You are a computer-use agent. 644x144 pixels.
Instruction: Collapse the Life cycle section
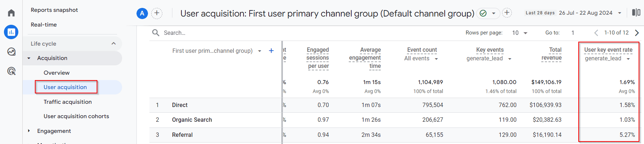click(113, 43)
